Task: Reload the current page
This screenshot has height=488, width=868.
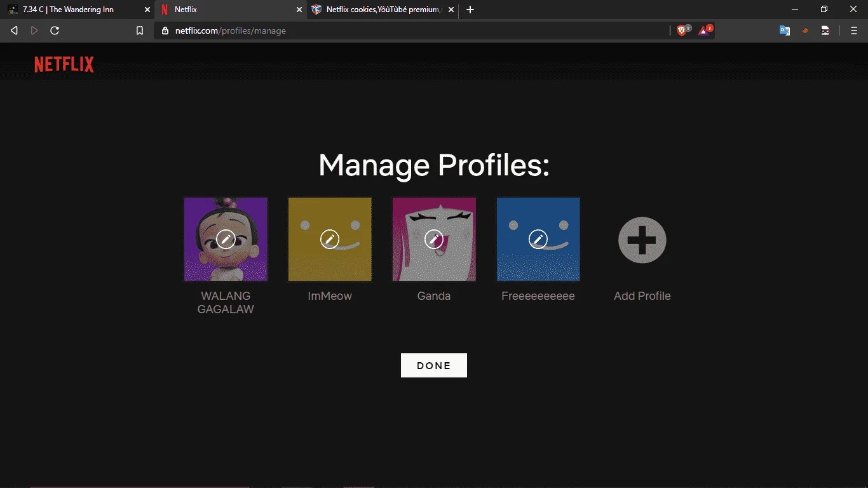Action: [55, 30]
